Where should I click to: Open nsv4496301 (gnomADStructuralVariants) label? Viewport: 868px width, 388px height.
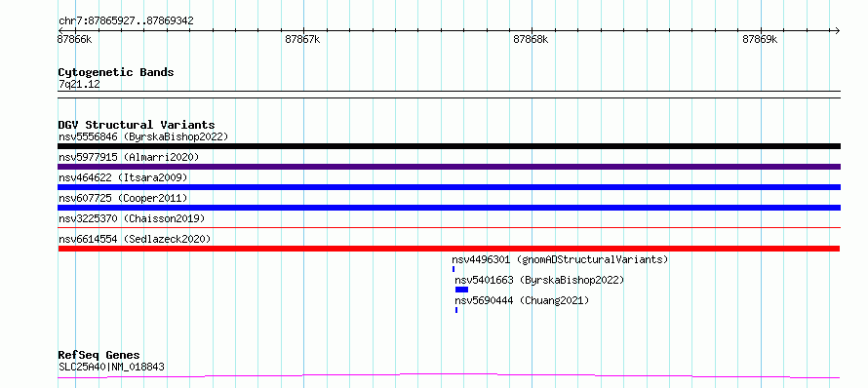[560, 259]
